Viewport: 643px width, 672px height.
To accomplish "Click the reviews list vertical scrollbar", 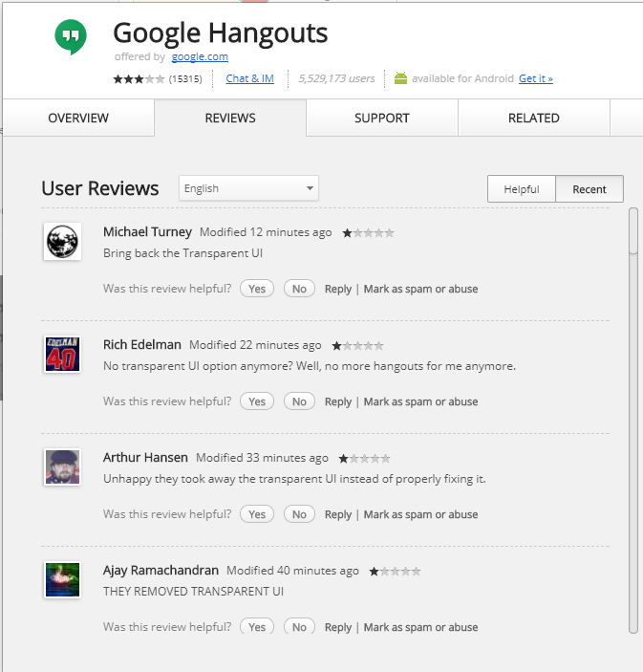I will tap(633, 420).
